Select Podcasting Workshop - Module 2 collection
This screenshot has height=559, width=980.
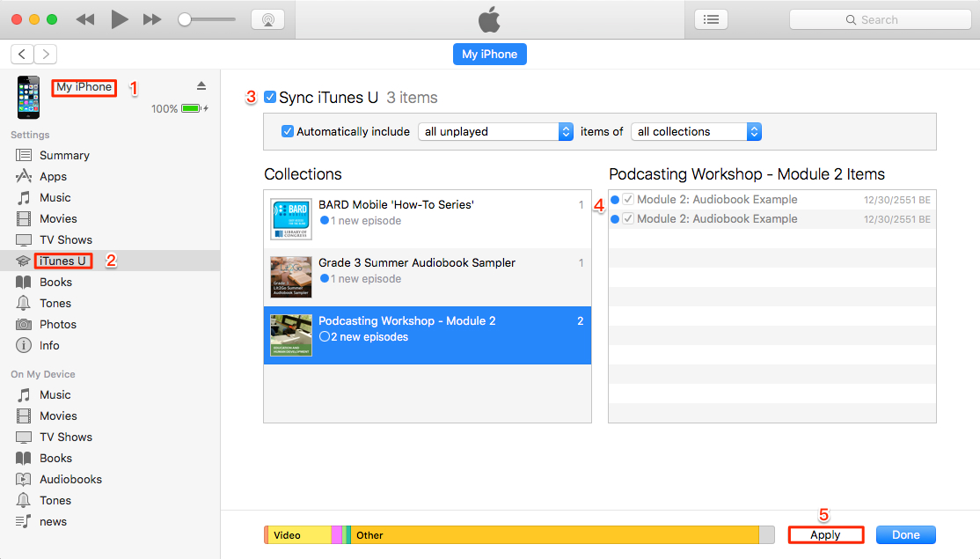[428, 335]
